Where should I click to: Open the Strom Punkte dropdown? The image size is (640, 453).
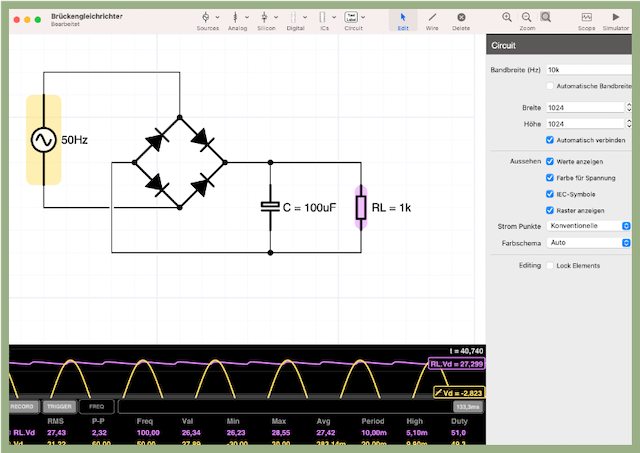click(x=588, y=226)
